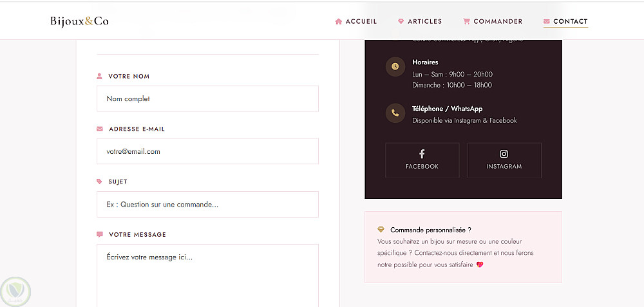This screenshot has width=644, height=307.
Task: Click the gem icon by Commande personnalisée
Action: click(381, 229)
